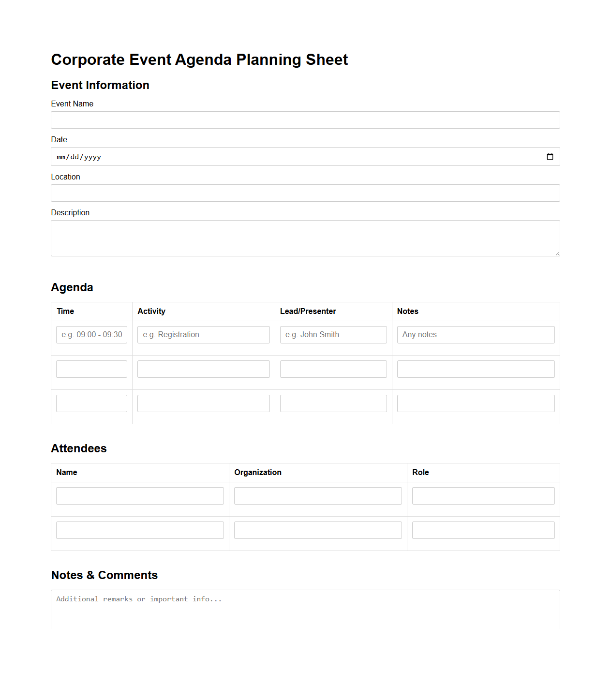This screenshot has width=611, height=700.
Task: Click the Location input field
Action: point(305,193)
